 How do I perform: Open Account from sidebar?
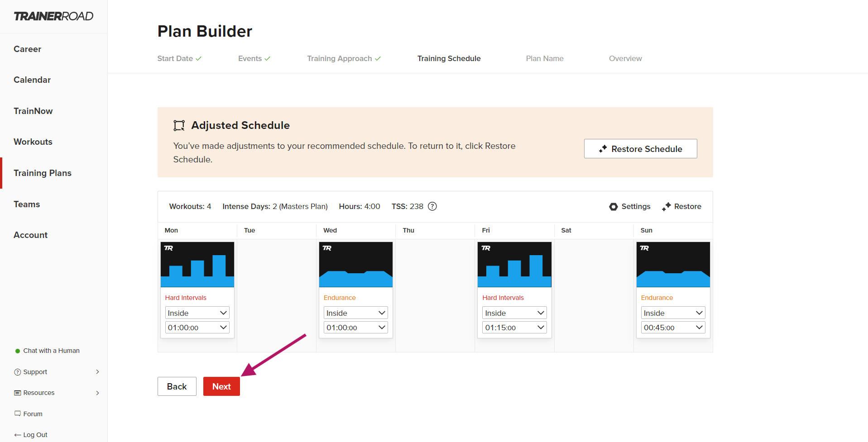(x=30, y=235)
